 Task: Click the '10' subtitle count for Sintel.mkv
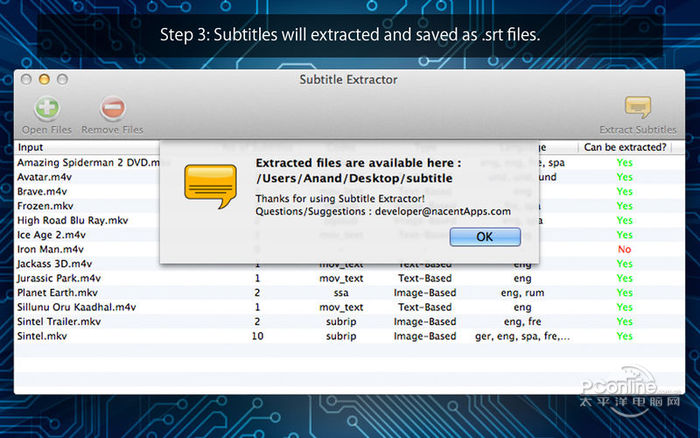pyautogui.click(x=258, y=336)
